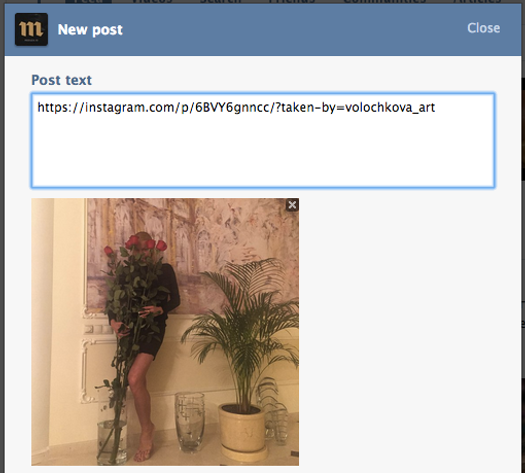Click the empty blue header bar area

[x=295, y=29]
